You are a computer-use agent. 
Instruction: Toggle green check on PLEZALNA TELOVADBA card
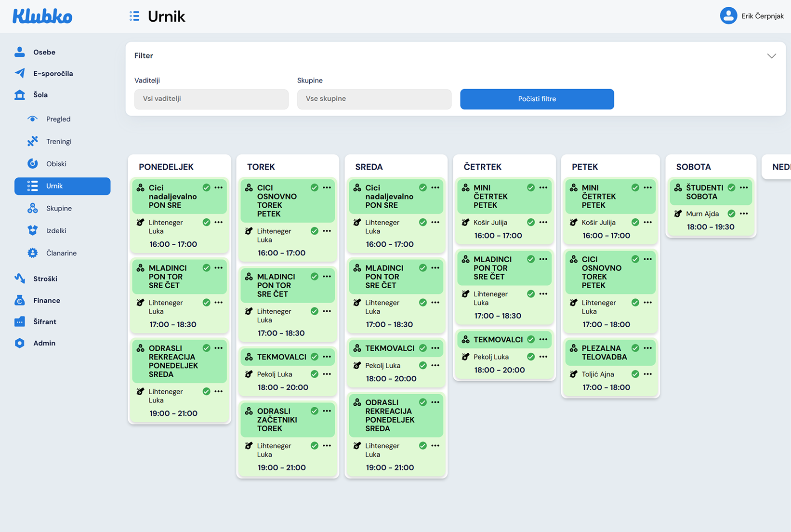click(x=635, y=348)
